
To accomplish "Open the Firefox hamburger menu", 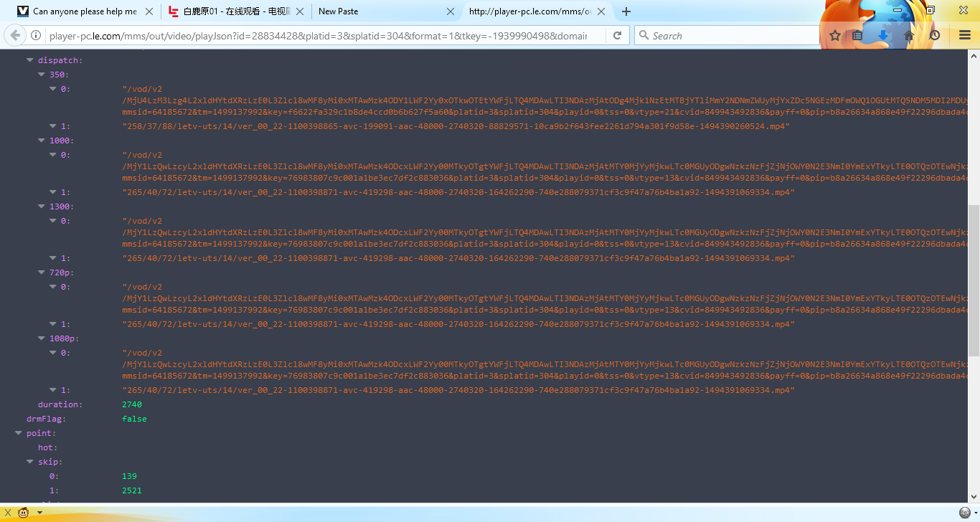I will [965, 35].
